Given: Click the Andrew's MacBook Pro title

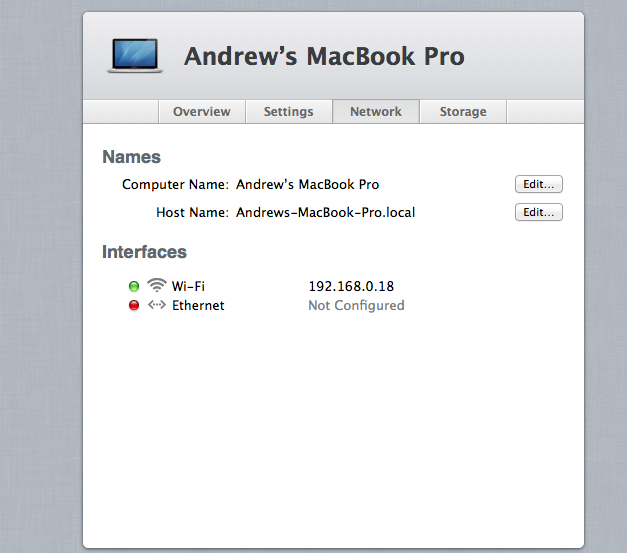Looking at the screenshot, I should tap(324, 56).
